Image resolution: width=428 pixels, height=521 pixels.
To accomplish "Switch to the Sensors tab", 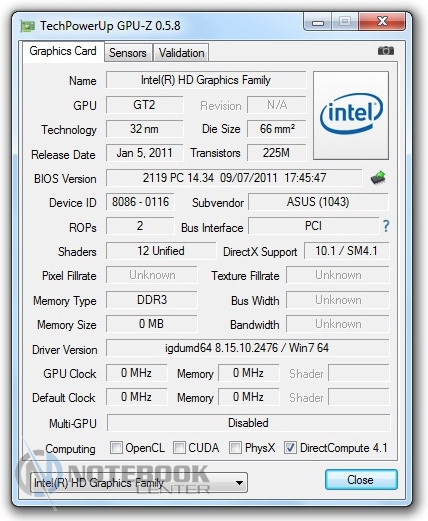I will 128,53.
